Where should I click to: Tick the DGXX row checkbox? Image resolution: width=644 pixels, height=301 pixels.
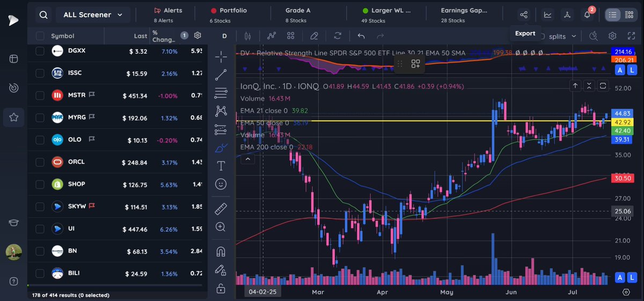coord(40,50)
